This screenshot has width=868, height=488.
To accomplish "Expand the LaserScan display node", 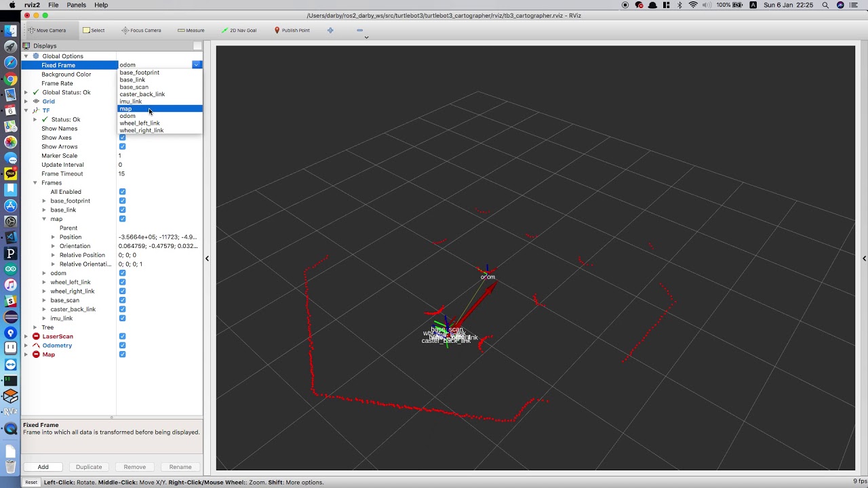I will pos(26,336).
